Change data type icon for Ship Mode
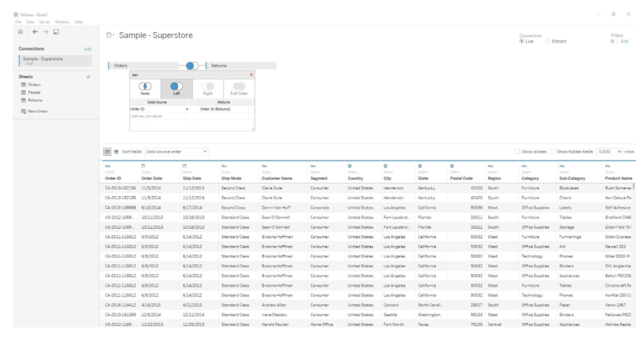 coord(224,166)
